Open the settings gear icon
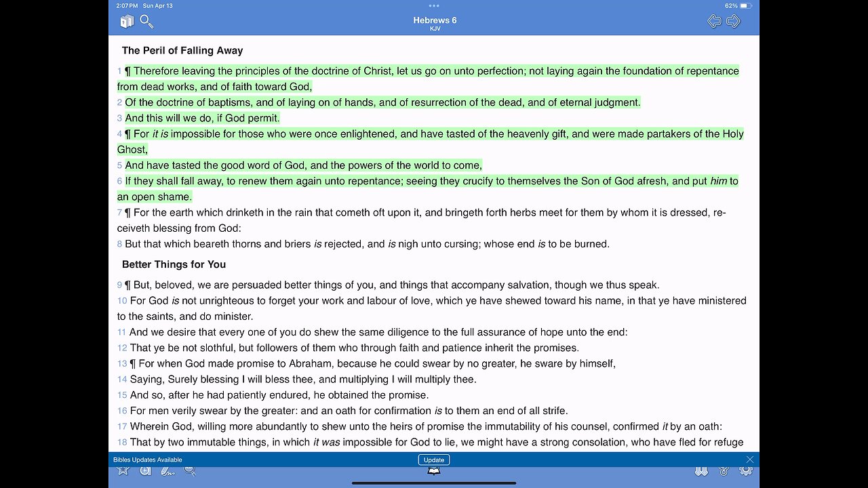 [x=746, y=470]
